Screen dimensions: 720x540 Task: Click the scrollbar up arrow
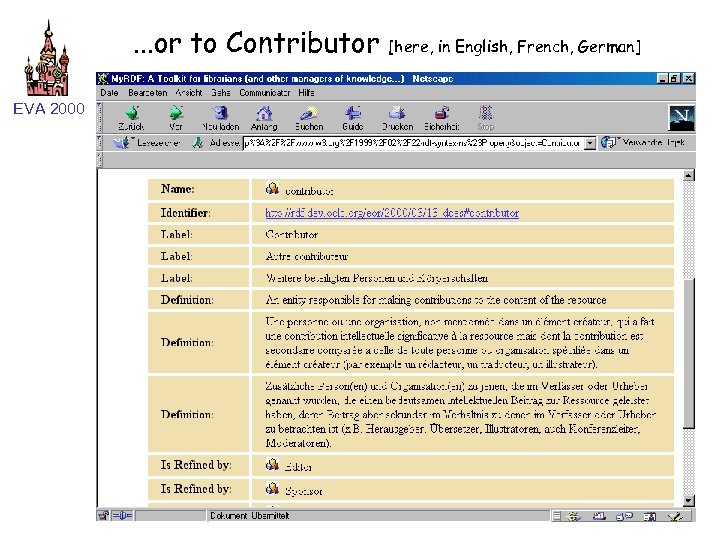(688, 175)
